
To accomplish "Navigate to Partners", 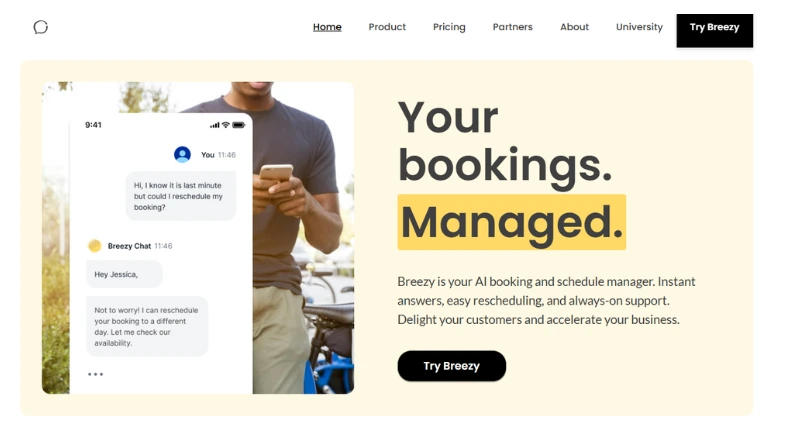I will (512, 27).
